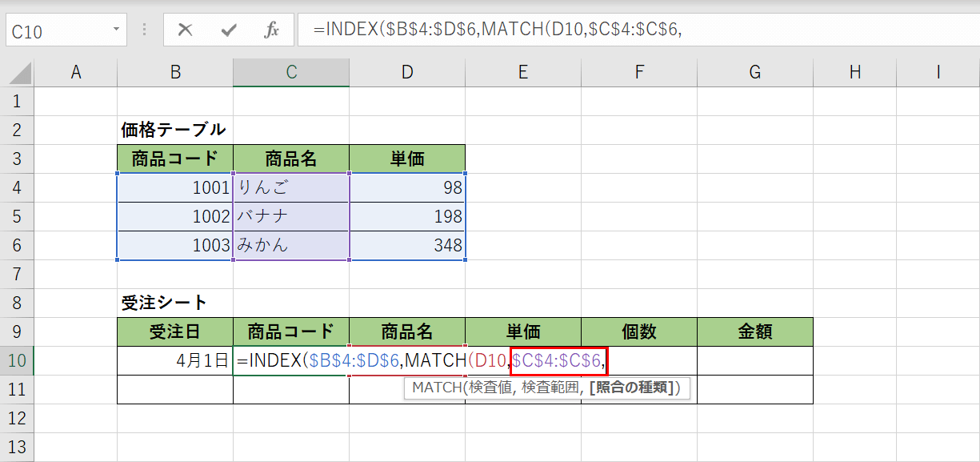Select column header D

[406, 72]
